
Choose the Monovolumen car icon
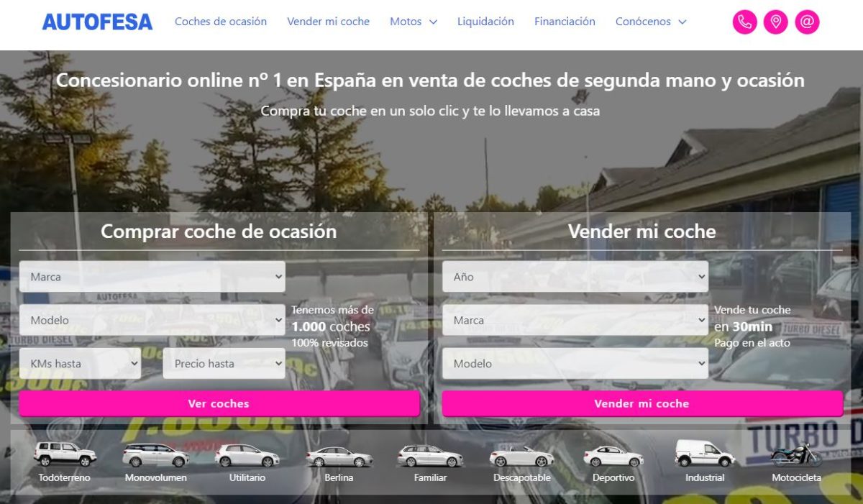(155, 456)
